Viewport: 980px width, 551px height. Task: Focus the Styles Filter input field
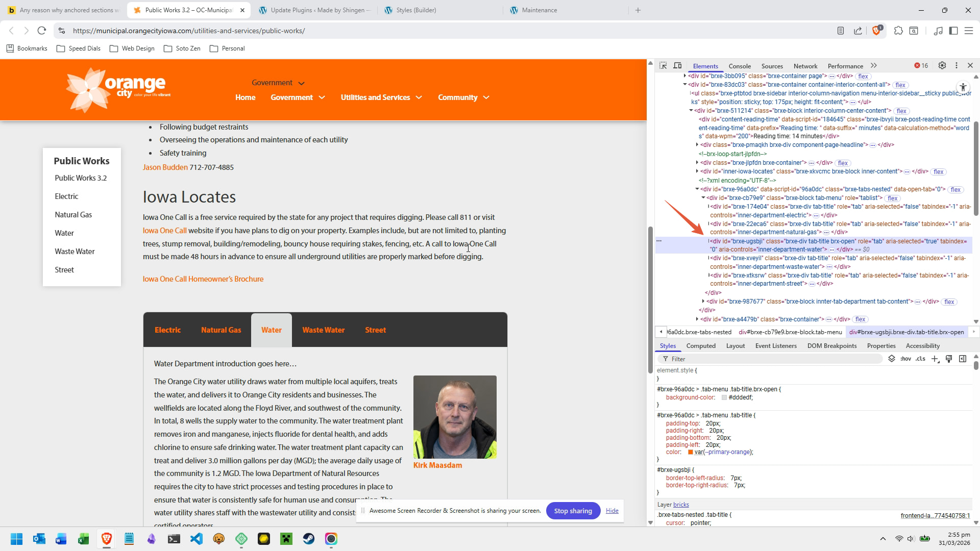click(772, 359)
